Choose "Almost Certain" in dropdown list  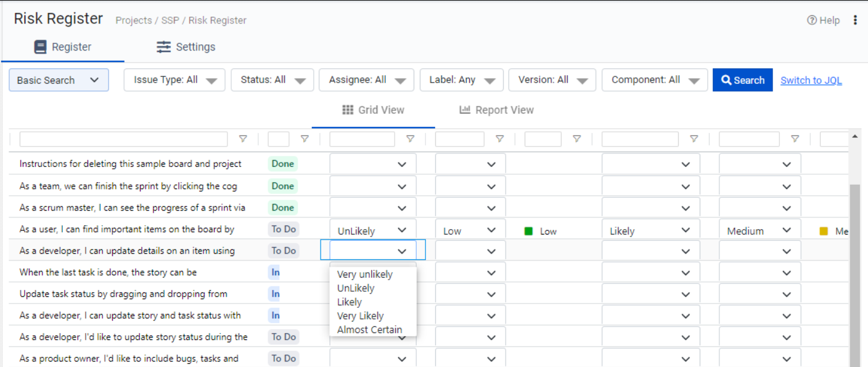coord(369,329)
